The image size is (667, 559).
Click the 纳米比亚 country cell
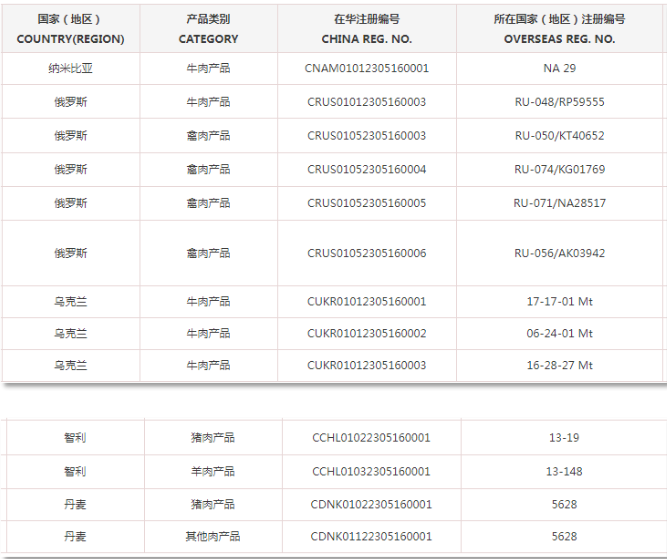[x=70, y=68]
